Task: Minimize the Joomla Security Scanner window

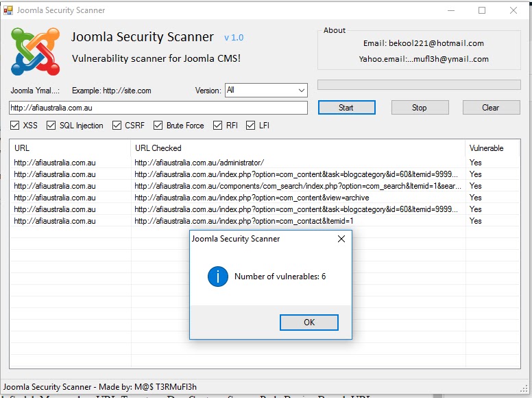Action: [451, 10]
